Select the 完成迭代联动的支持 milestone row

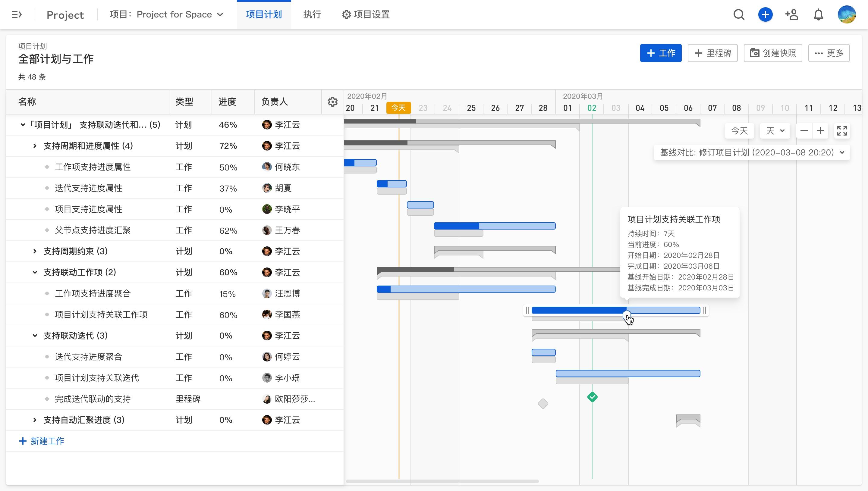(x=175, y=399)
